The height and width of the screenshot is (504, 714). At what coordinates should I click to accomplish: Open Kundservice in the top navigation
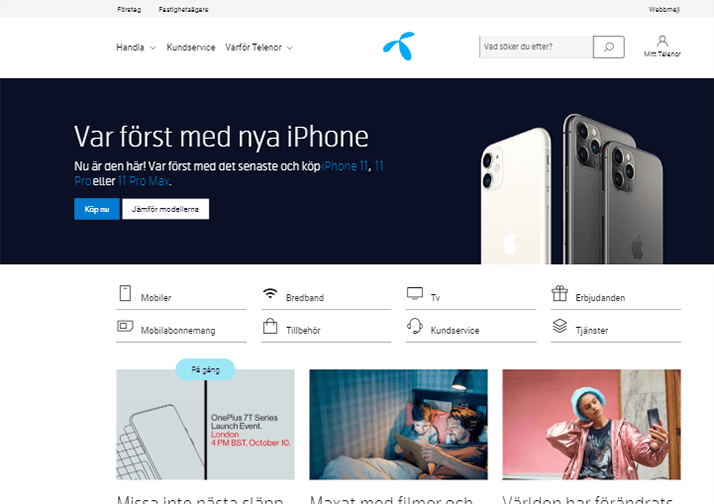(x=191, y=47)
